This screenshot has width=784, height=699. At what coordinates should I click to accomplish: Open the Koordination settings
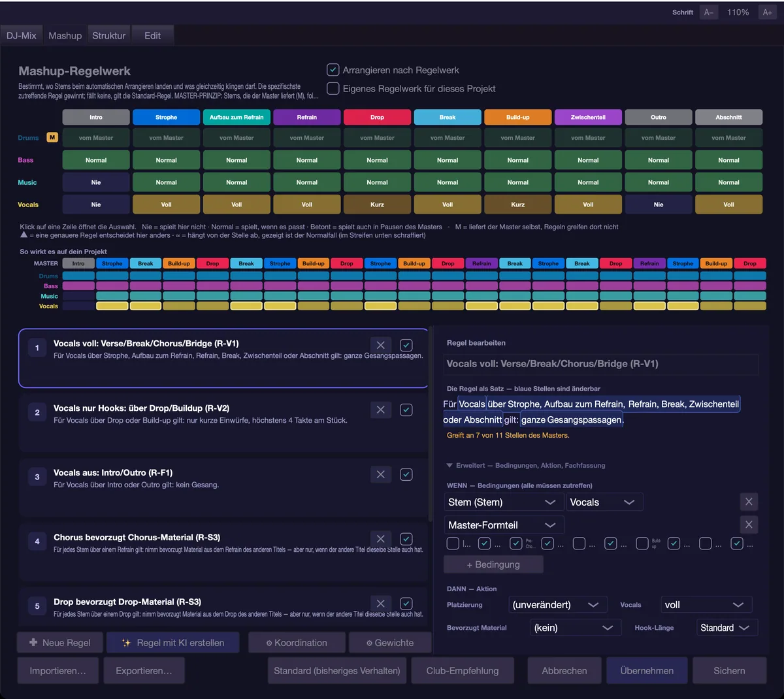click(x=297, y=643)
